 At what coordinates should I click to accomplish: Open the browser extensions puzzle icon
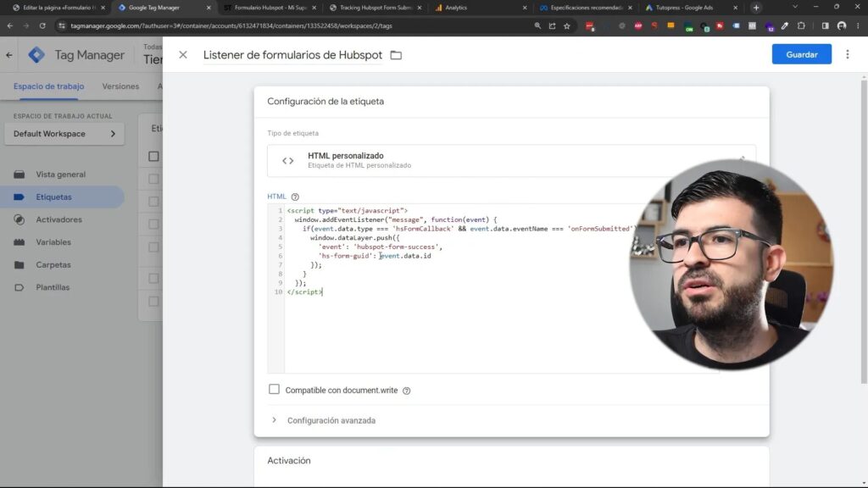[x=801, y=25]
